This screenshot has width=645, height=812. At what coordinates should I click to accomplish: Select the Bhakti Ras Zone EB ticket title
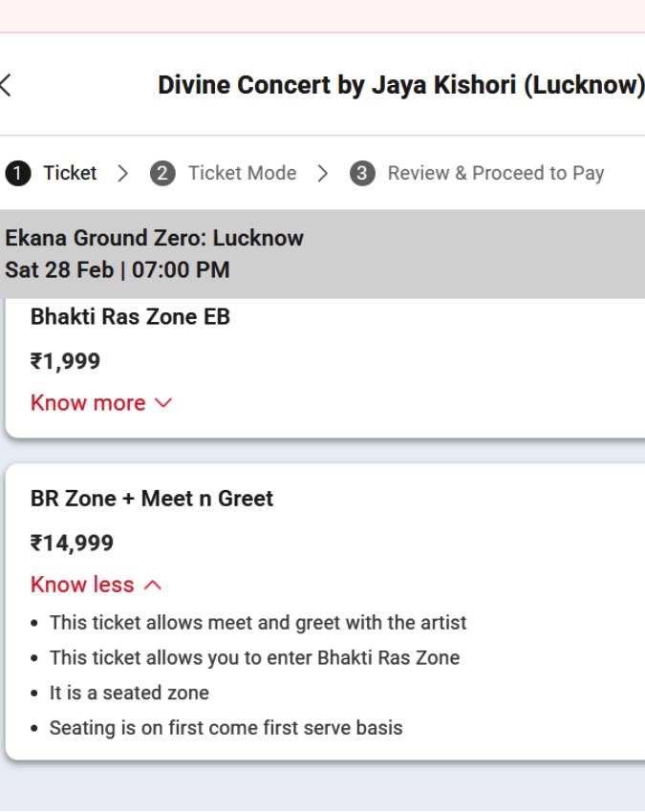[130, 316]
